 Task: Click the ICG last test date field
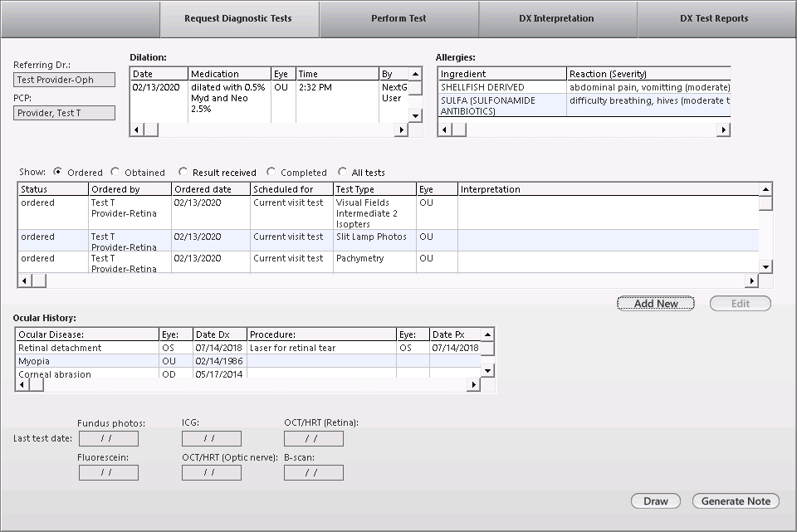212,438
